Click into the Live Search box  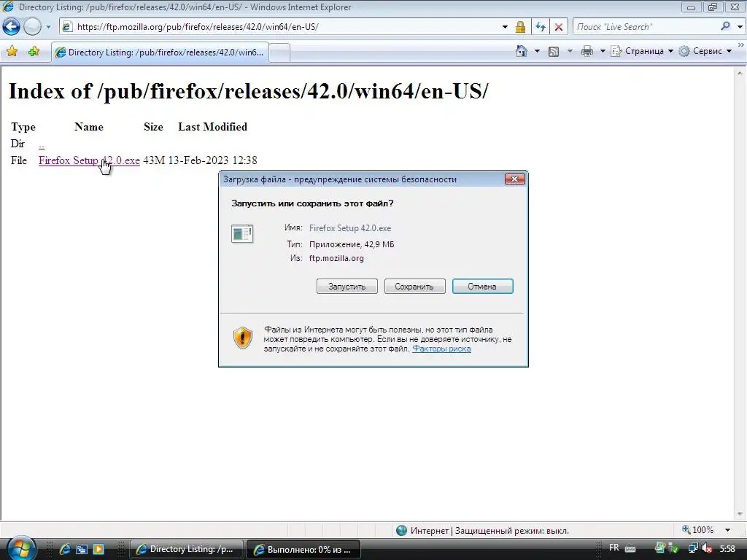pos(646,27)
